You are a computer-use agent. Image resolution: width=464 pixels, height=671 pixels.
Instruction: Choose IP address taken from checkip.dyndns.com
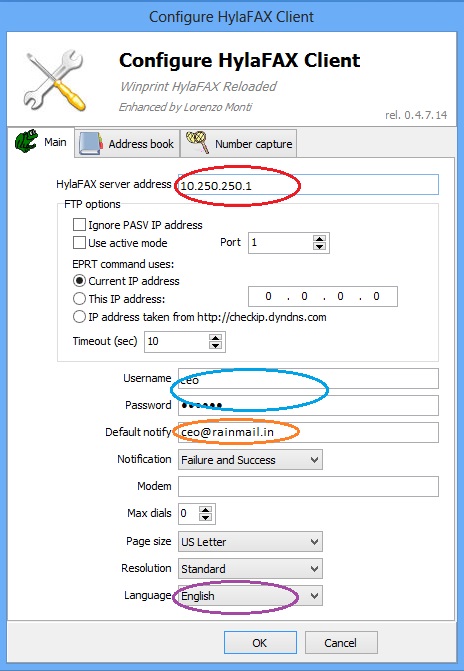click(79, 317)
